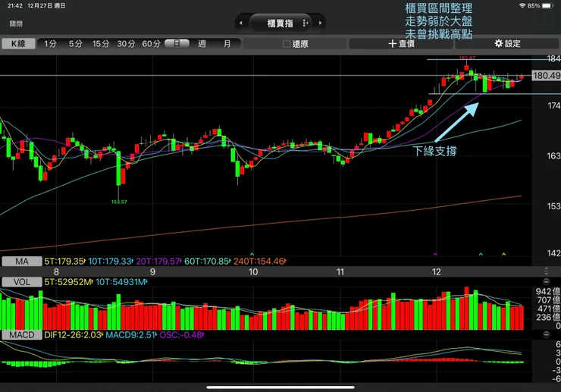Screen dimensions: 561x392
Task: Open the MA indicator selector label
Action: point(22,262)
